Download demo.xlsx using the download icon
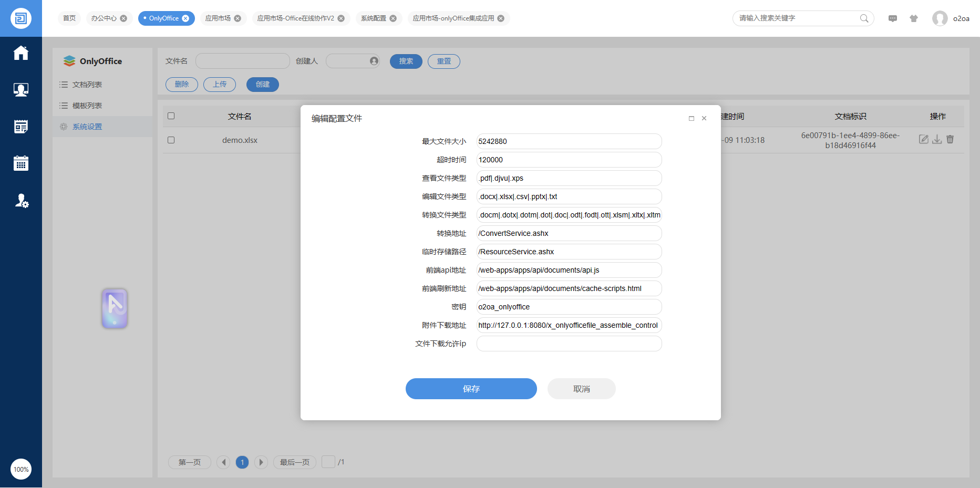Viewport: 980px width, 488px height. 937,139
